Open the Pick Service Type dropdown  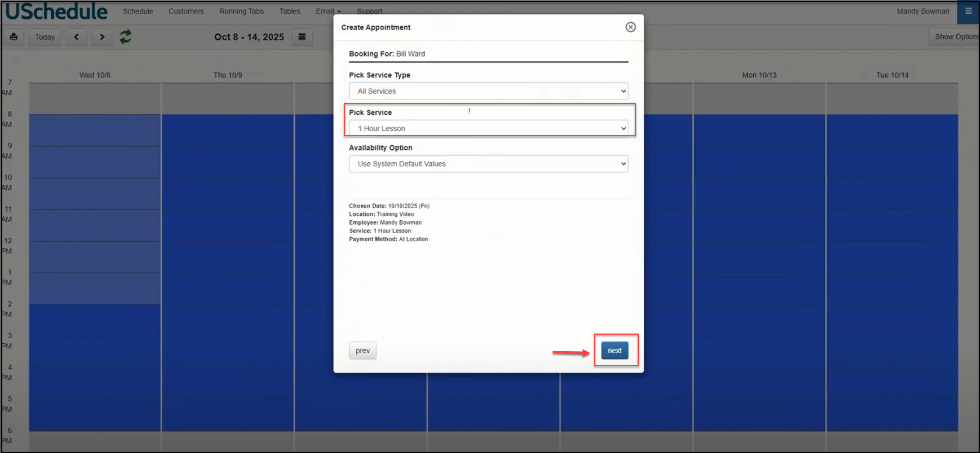click(488, 91)
